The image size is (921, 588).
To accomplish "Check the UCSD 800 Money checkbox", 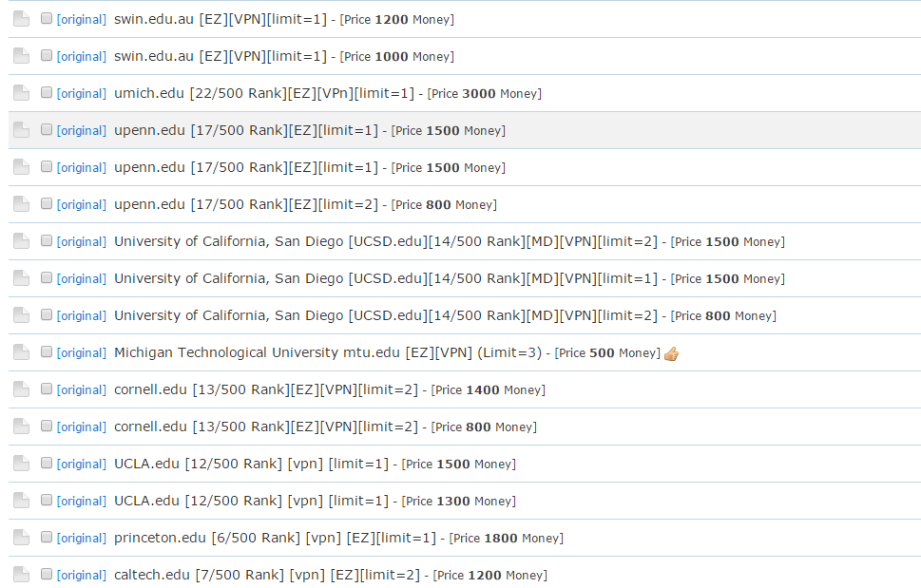I will coord(47,314).
